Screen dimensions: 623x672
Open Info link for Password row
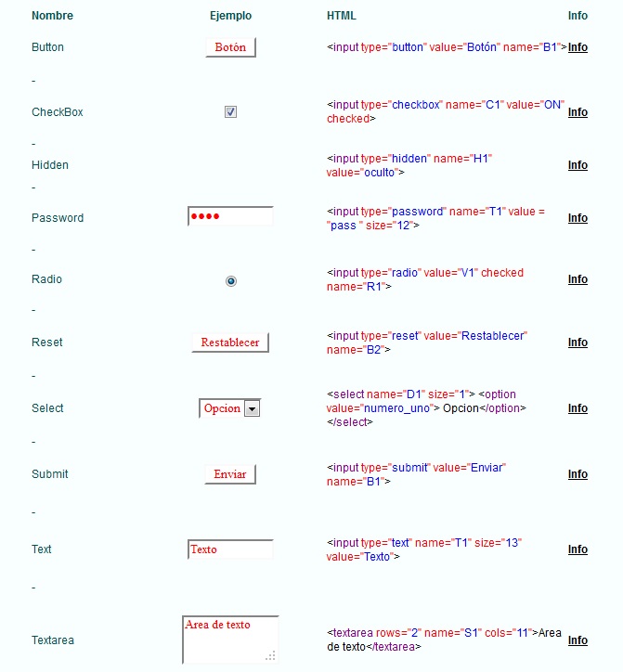click(578, 218)
